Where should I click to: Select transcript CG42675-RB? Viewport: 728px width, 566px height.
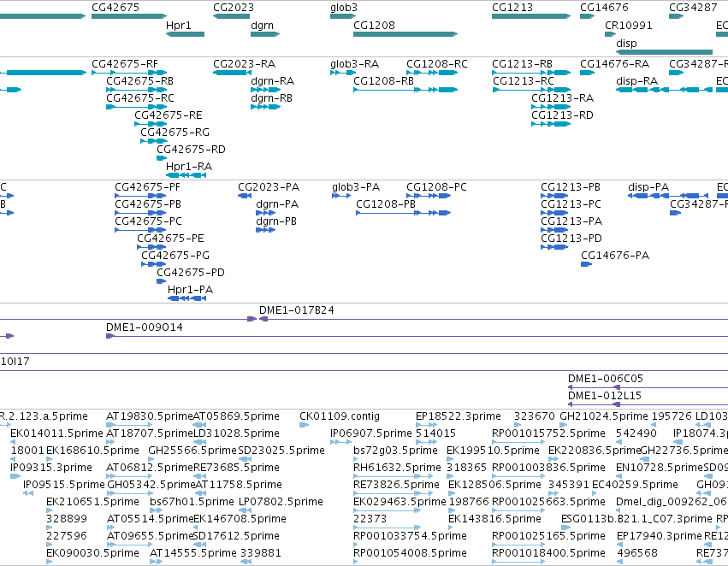(139, 81)
